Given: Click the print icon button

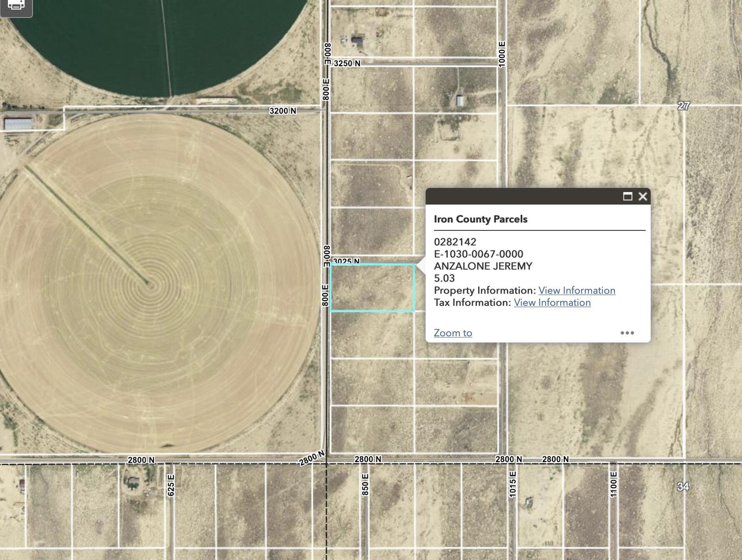Looking at the screenshot, I should coord(16,6).
